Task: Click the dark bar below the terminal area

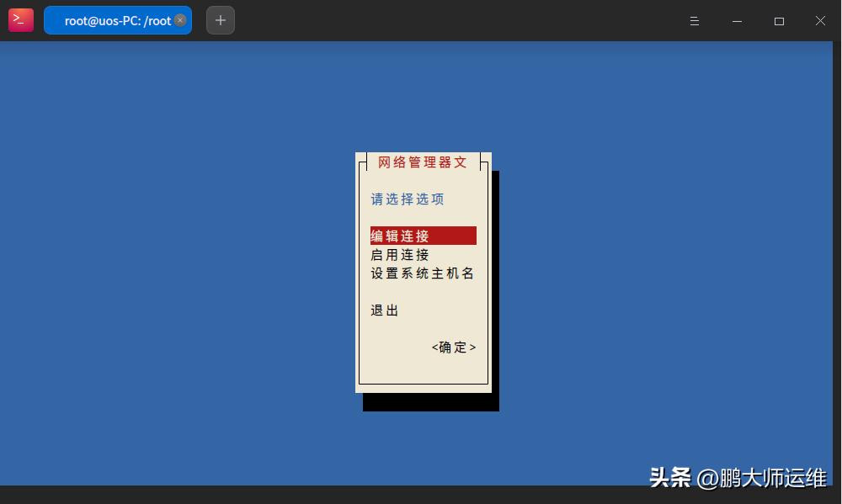Action: click(x=337, y=496)
